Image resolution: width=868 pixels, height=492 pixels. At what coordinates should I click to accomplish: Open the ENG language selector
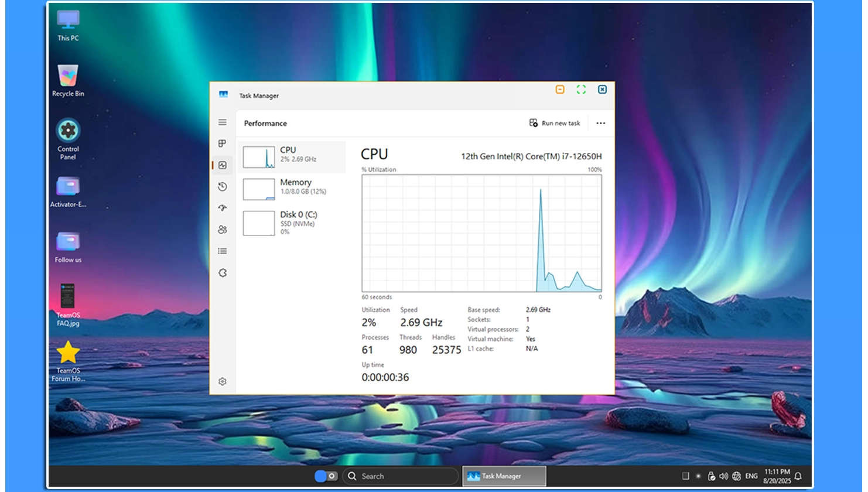[x=751, y=476]
